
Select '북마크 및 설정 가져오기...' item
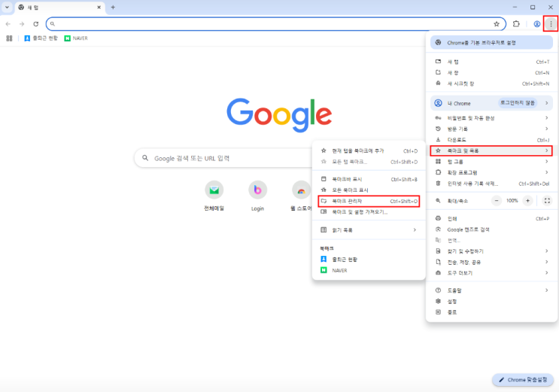click(369, 212)
